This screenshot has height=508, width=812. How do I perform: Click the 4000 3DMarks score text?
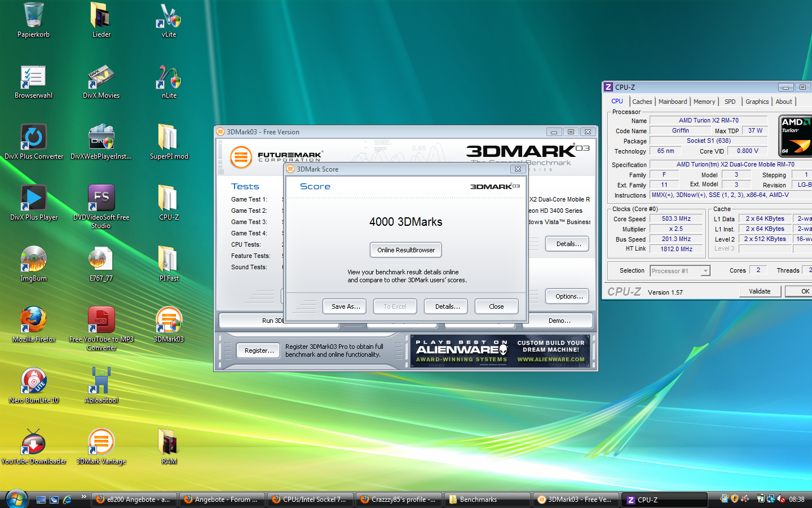coord(406,222)
